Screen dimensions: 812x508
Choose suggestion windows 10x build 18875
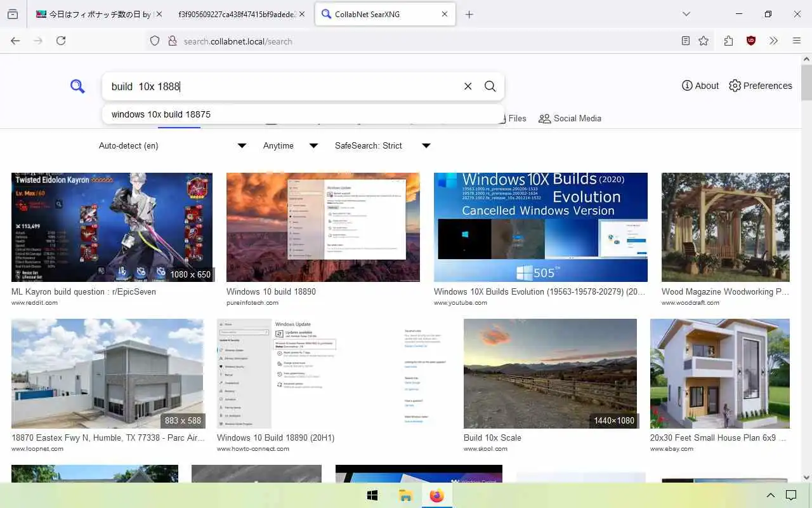(303, 114)
